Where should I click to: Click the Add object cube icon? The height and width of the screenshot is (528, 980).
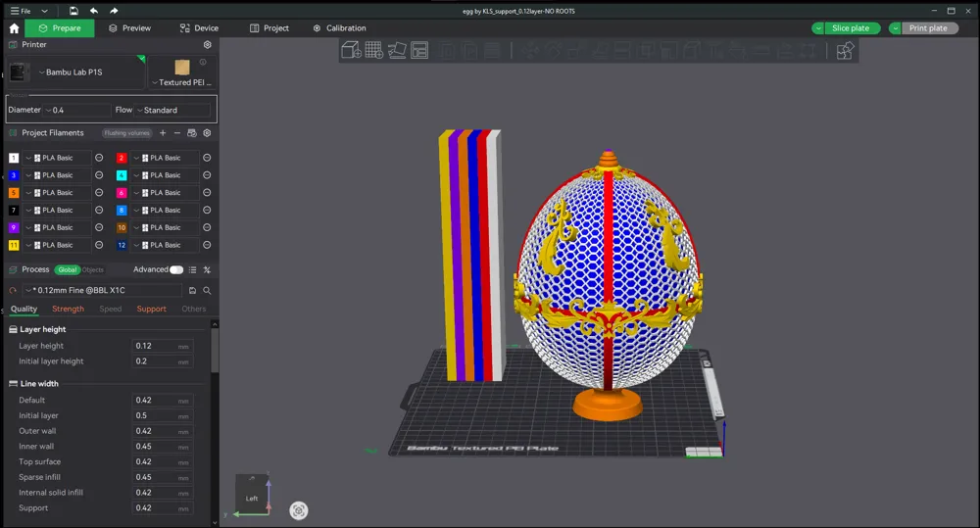click(x=352, y=50)
